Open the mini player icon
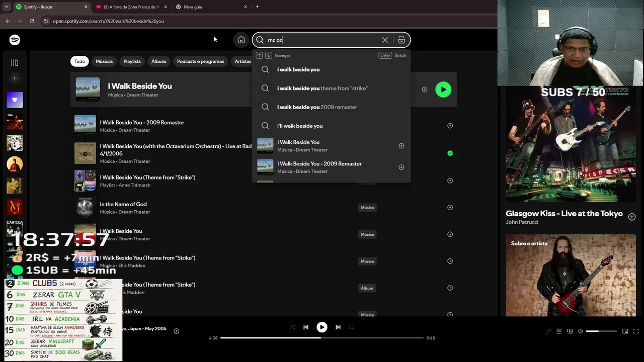Image resolution: width=644 pixels, height=362 pixels. click(x=625, y=331)
